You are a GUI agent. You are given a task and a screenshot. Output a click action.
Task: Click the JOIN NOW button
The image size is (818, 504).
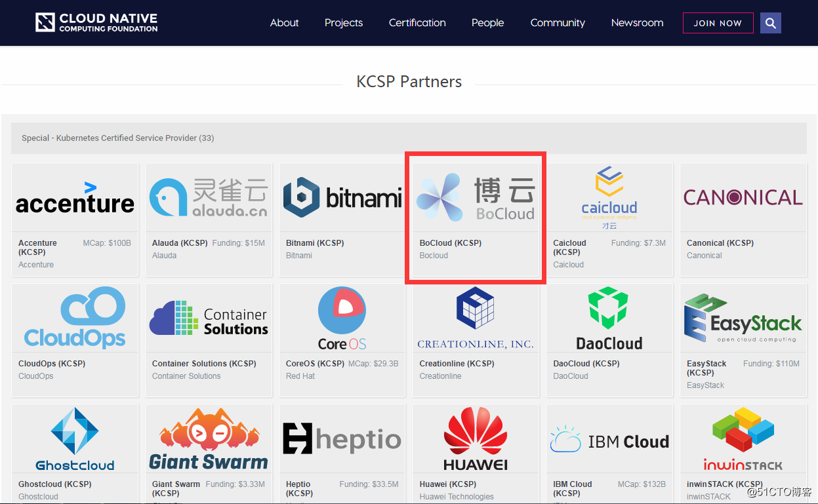pos(718,23)
